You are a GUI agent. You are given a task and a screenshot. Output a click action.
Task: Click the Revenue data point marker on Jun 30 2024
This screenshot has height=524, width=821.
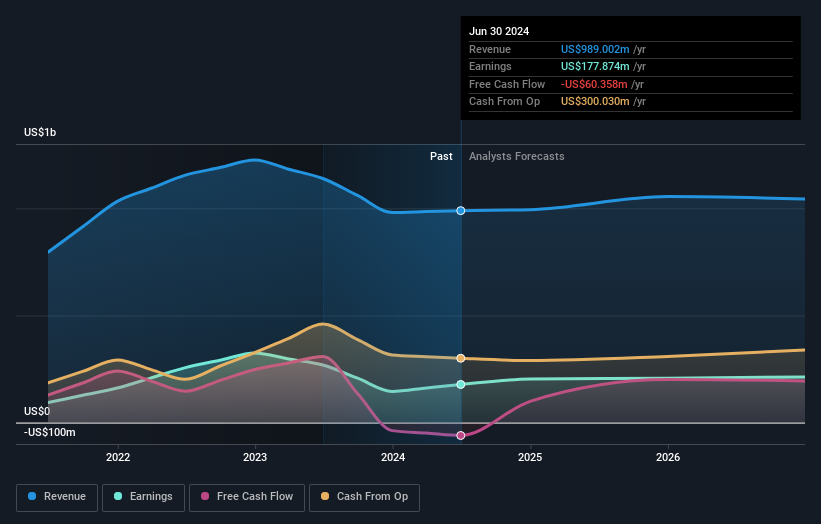coord(461,210)
